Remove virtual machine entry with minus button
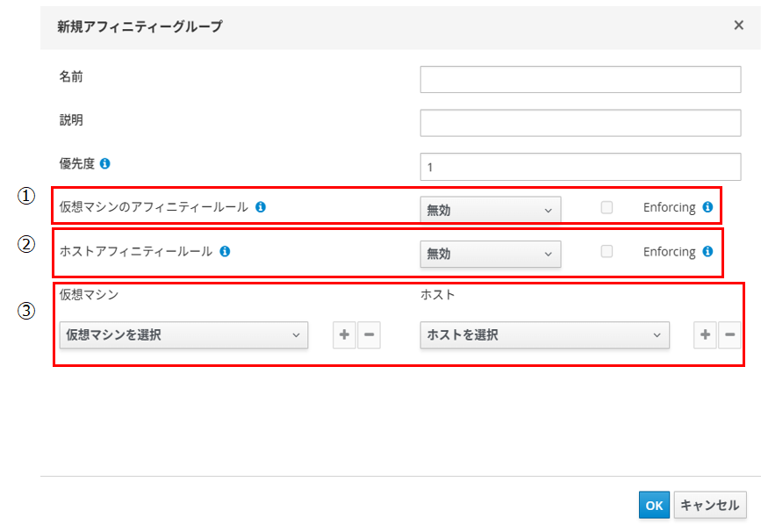This screenshot has height=532, width=761. click(369, 334)
